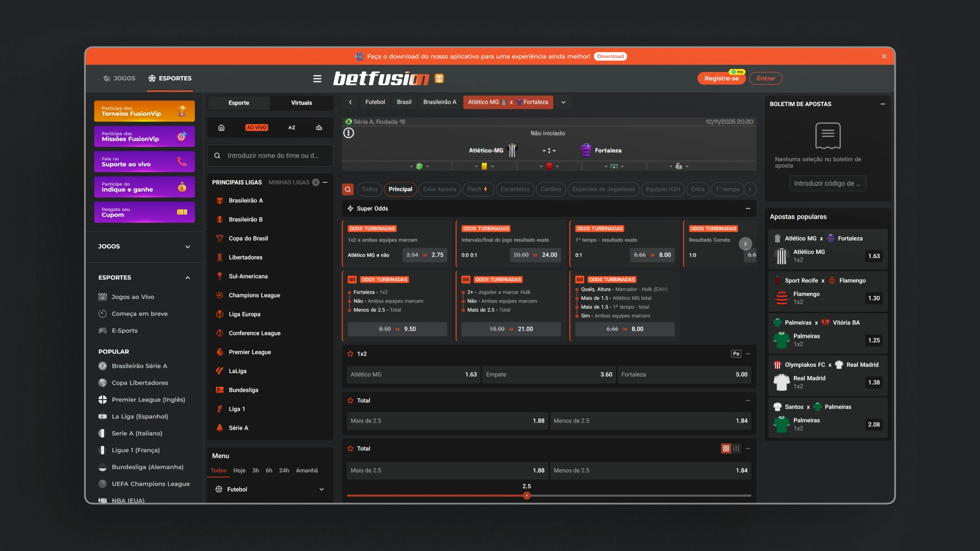Screen dimensions: 980x551
Task: Switch Total market to grid view
Action: tap(726, 448)
